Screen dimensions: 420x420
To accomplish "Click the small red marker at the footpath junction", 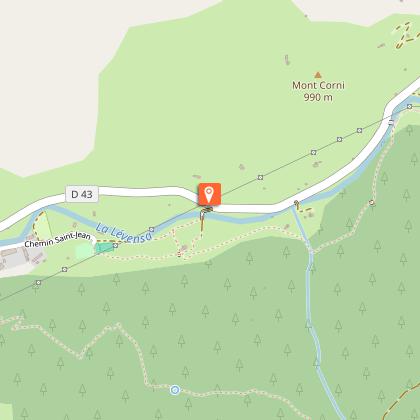I will [x=179, y=255].
